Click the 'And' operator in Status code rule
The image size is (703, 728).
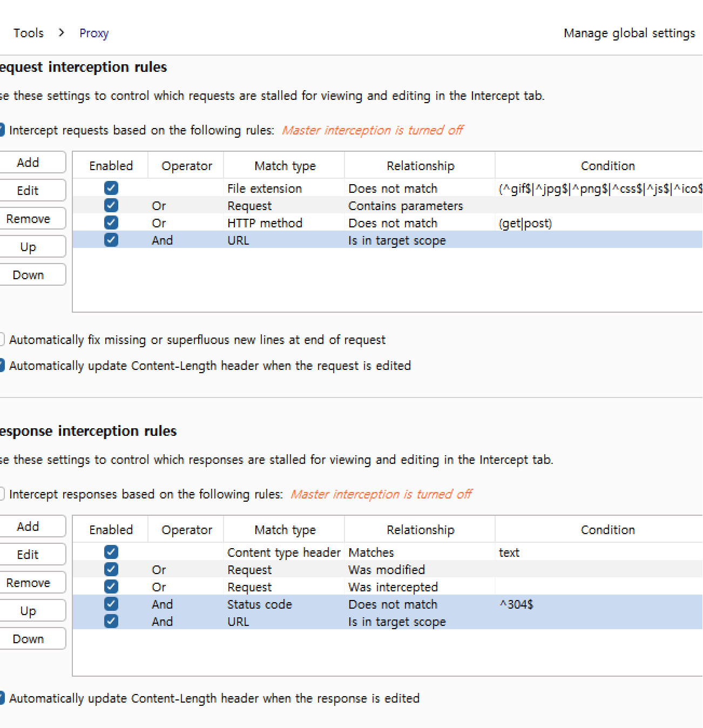coord(163,604)
